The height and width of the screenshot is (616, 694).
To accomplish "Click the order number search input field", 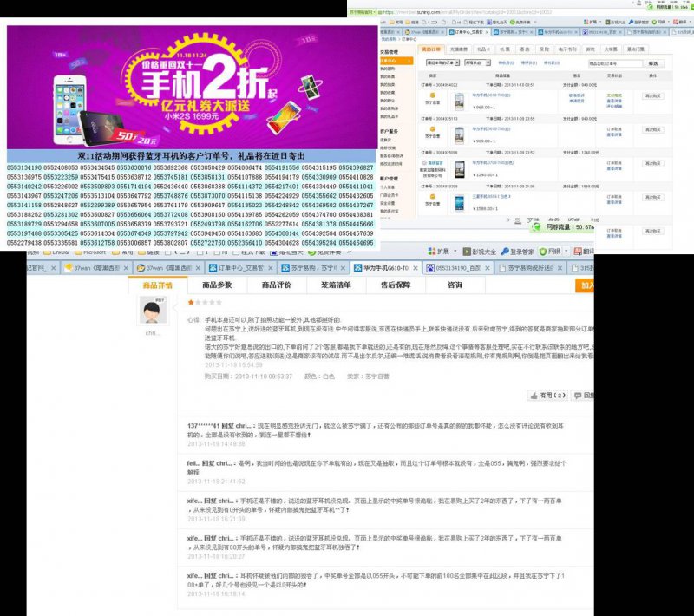I will tap(619, 62).
